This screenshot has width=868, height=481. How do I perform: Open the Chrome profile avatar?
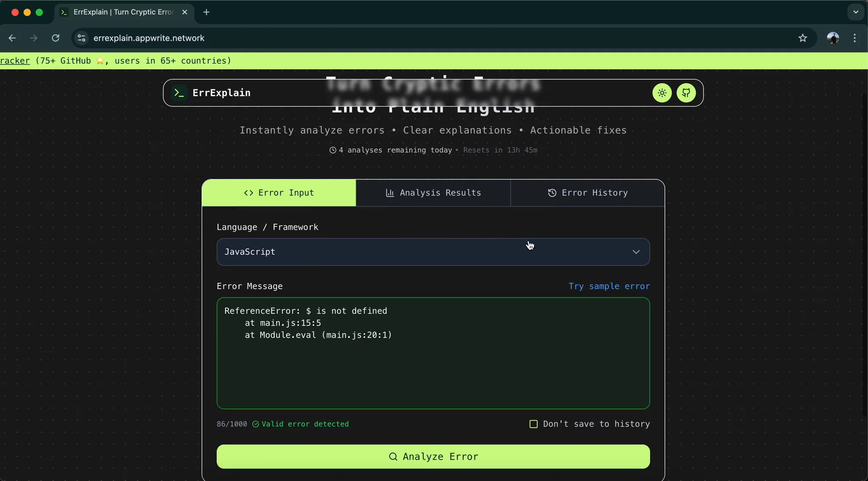(832, 38)
